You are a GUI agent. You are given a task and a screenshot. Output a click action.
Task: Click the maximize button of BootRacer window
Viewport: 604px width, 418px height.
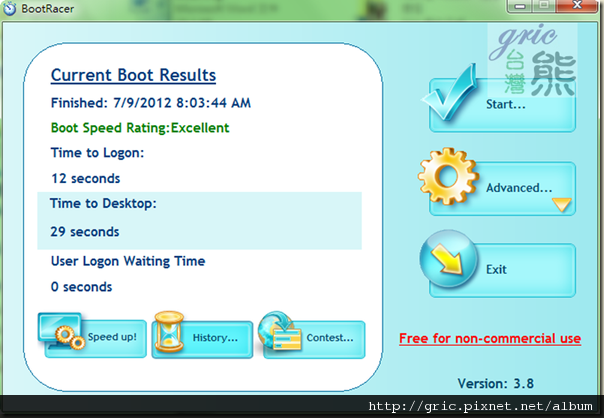coord(544,6)
